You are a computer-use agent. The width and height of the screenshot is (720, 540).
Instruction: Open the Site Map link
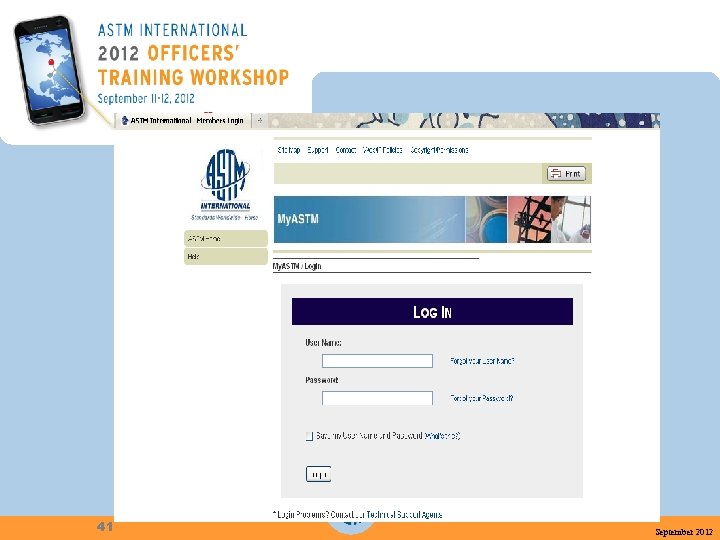[x=289, y=150]
